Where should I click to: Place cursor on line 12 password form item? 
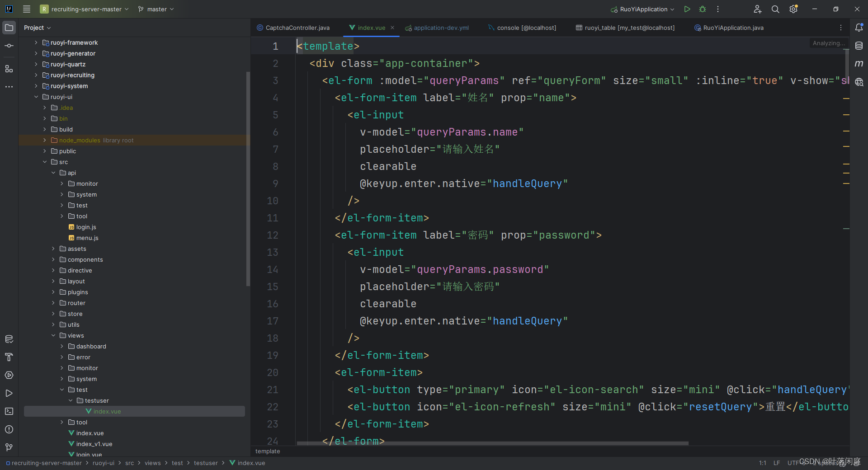pos(468,235)
